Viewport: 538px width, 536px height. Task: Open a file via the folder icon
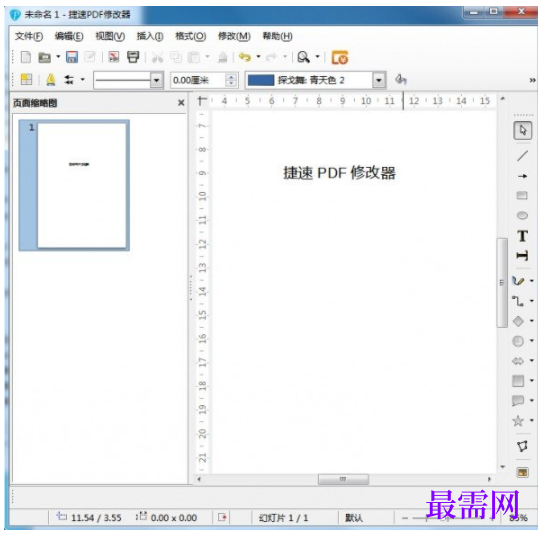(x=44, y=57)
